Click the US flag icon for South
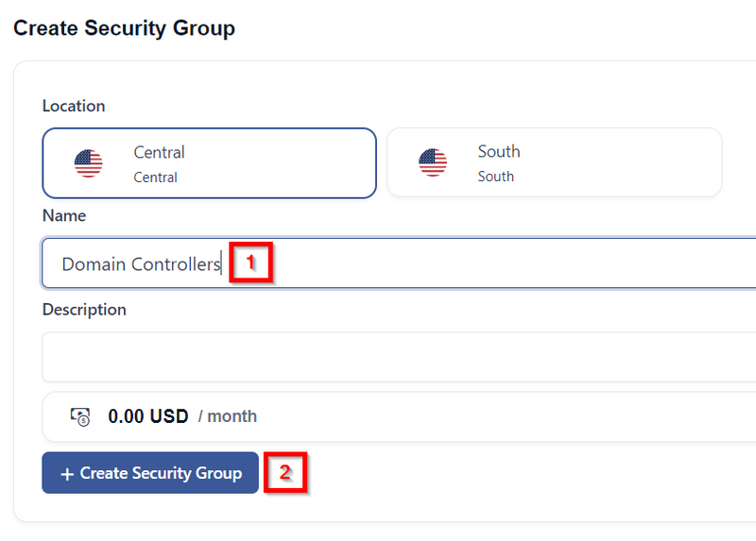This screenshot has width=756, height=541. [x=433, y=162]
